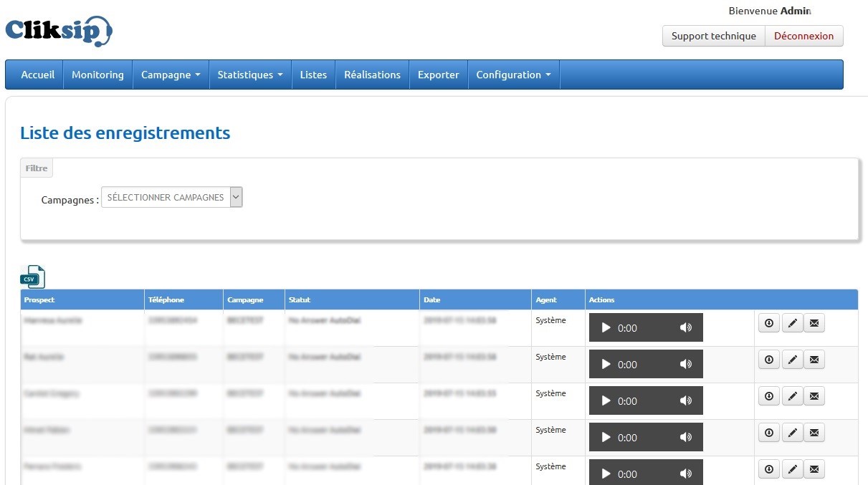Open the Sélectionner Campagnes dropdown
Viewport: 868px width, 485px height.
tap(172, 197)
